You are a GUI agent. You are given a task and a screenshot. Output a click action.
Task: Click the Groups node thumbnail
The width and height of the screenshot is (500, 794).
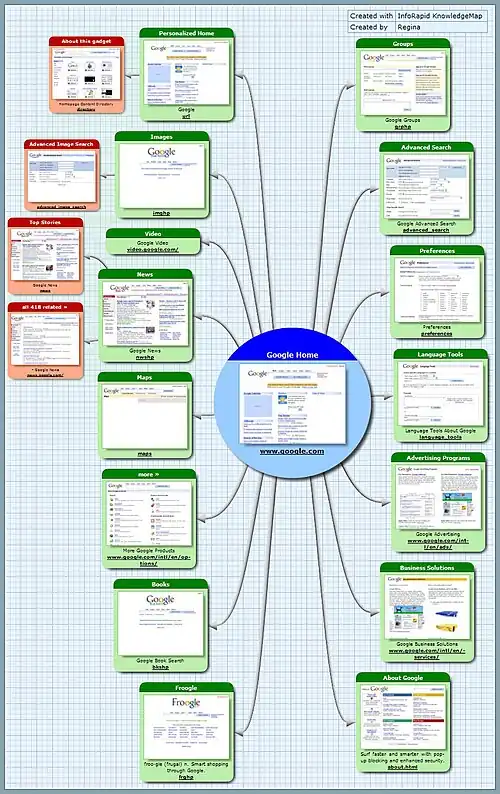403,83
